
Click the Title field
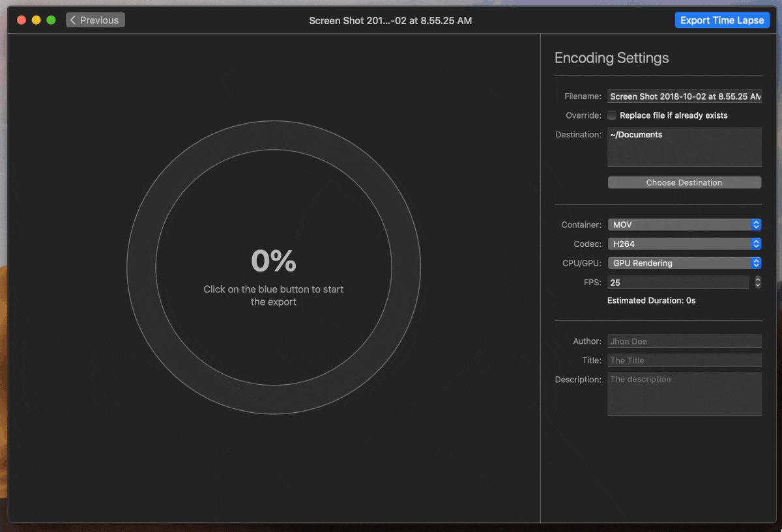coord(684,360)
